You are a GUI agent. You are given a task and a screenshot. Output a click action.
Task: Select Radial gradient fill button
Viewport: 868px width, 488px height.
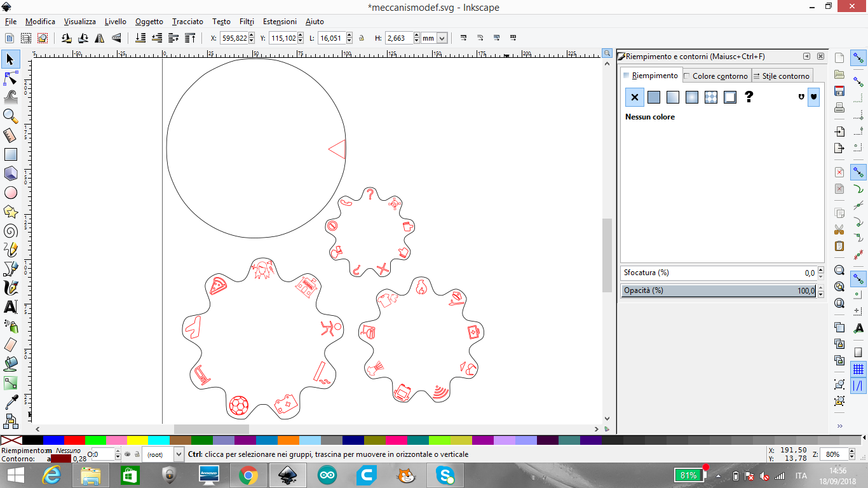[692, 97]
